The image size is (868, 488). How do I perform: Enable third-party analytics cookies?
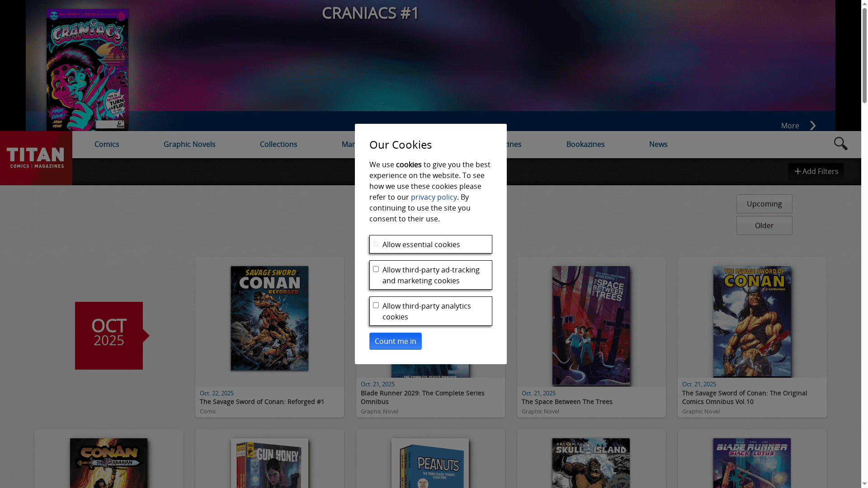click(x=376, y=305)
